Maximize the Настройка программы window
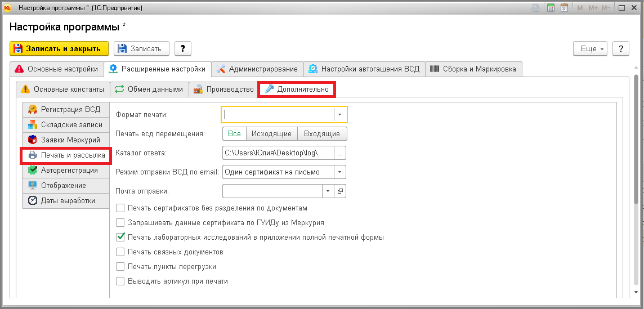Viewport: 644px width, 309px height. coord(622,8)
